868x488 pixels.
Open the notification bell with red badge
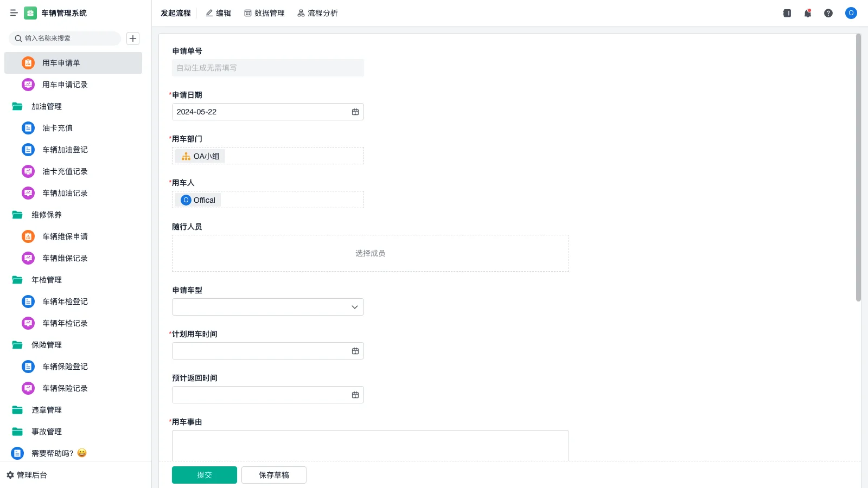[807, 13]
